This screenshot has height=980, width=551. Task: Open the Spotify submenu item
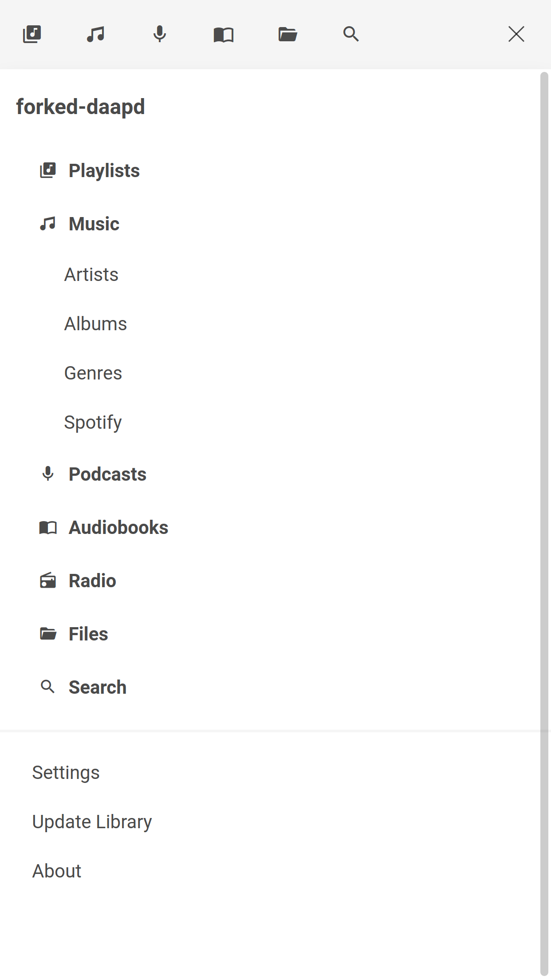(93, 422)
